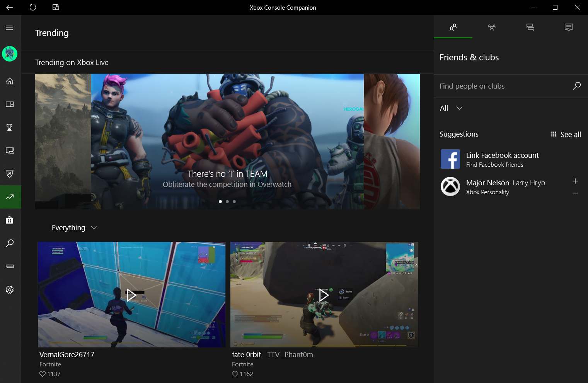The height and width of the screenshot is (383, 588).
Task: Select the third carousel dot
Action: (x=234, y=202)
